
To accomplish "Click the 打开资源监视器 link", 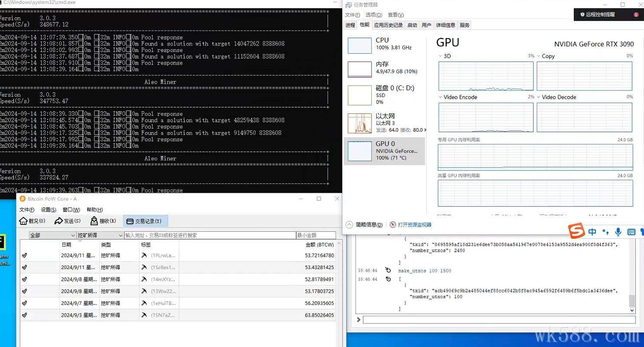I will point(414,225).
